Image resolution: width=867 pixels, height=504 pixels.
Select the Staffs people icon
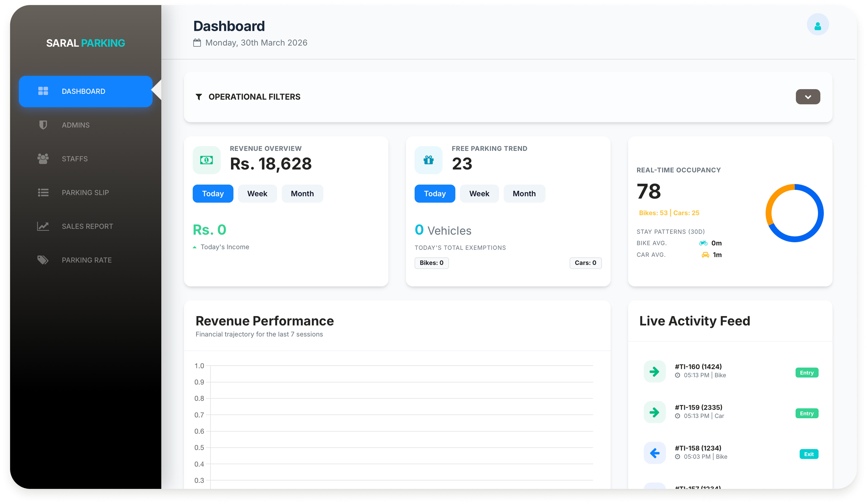43,159
